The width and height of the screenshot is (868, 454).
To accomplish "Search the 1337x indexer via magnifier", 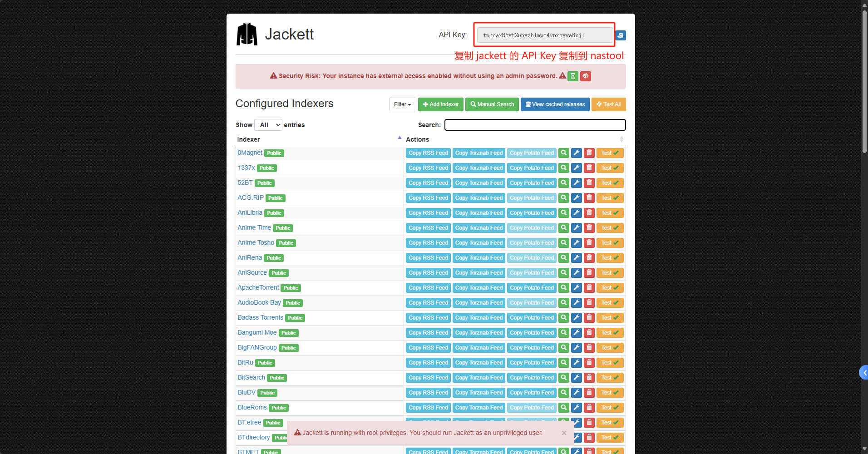I will 563,168.
